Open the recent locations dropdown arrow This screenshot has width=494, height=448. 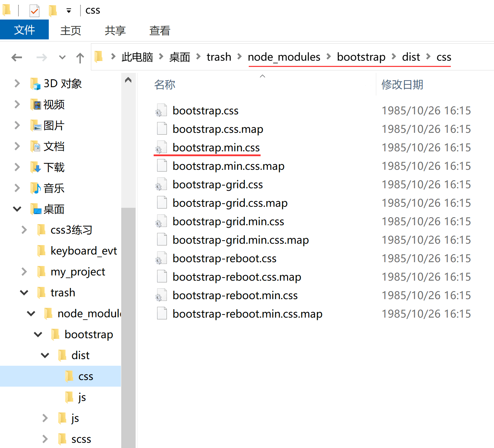pyautogui.click(x=62, y=57)
